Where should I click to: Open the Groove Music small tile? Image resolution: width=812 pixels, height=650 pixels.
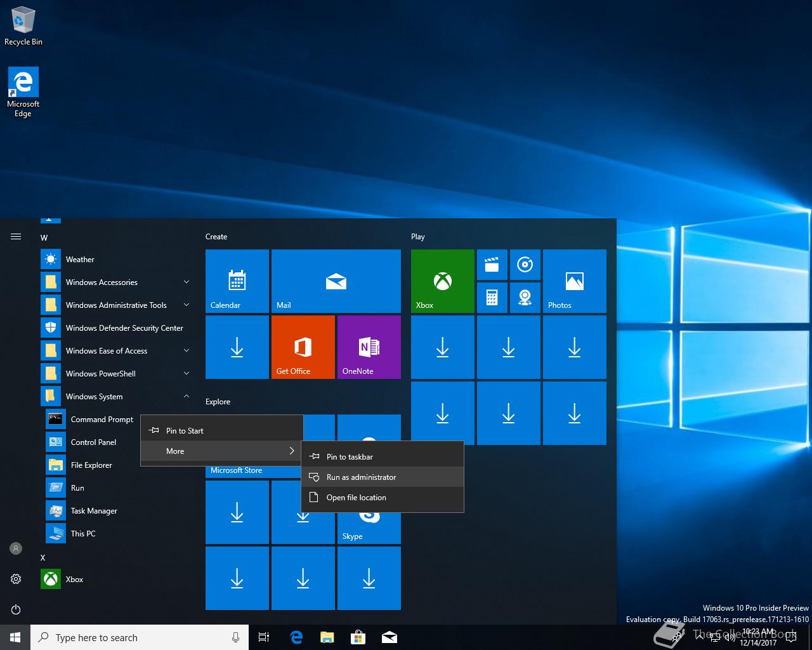tap(525, 265)
